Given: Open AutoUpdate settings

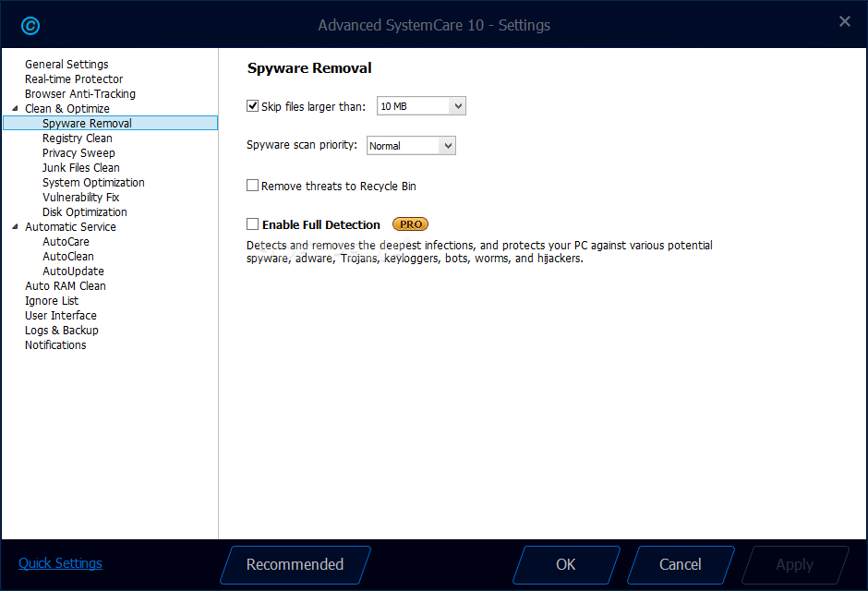Looking at the screenshot, I should pyautogui.click(x=73, y=271).
